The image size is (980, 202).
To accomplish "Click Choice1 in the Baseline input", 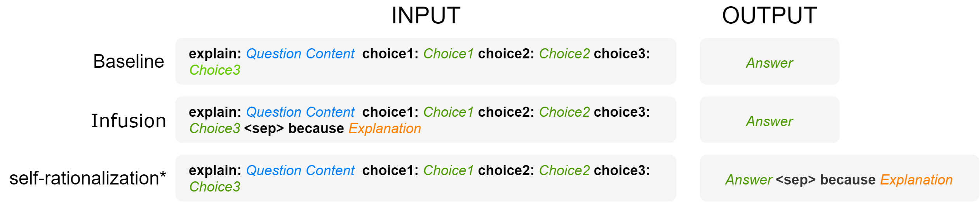I will pos(448,54).
